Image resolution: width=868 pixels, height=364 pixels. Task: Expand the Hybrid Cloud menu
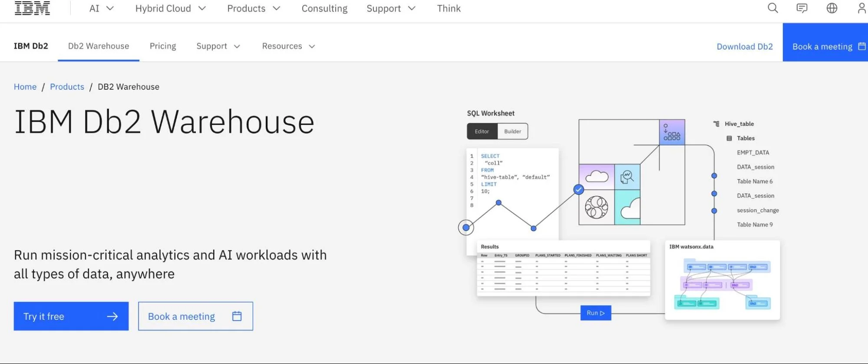pos(170,9)
